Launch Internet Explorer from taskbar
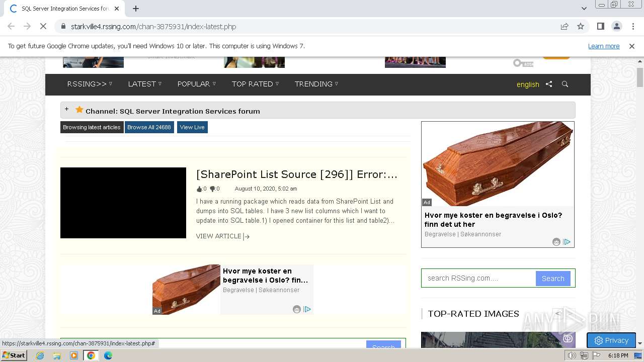644x362 pixels. (40, 355)
